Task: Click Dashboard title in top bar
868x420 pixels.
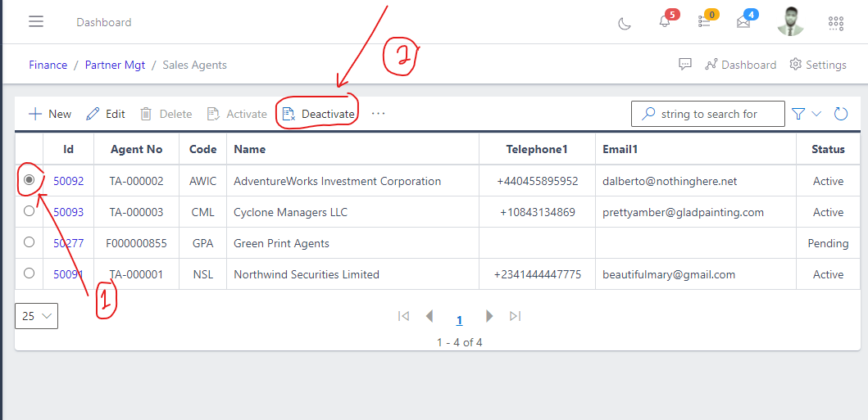Action: tap(104, 23)
